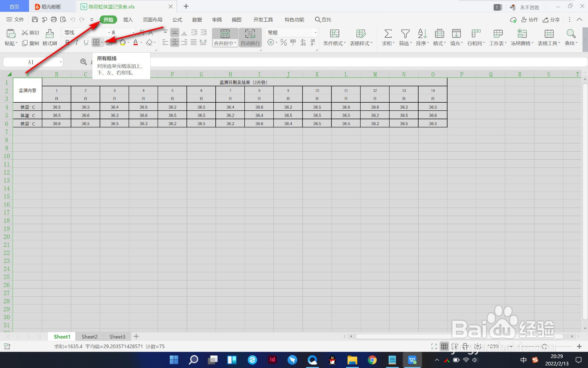
Task: Click the Print icon in quick access toolbar
Action: click(x=54, y=20)
